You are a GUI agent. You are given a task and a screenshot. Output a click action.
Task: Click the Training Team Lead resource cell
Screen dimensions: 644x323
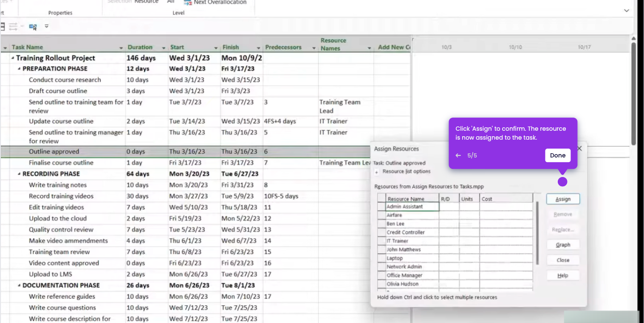[x=346, y=106]
